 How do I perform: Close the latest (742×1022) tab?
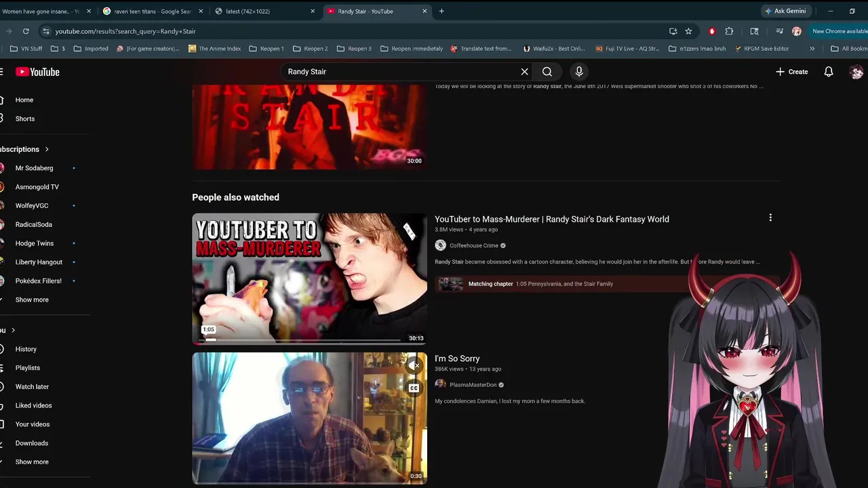[313, 11]
